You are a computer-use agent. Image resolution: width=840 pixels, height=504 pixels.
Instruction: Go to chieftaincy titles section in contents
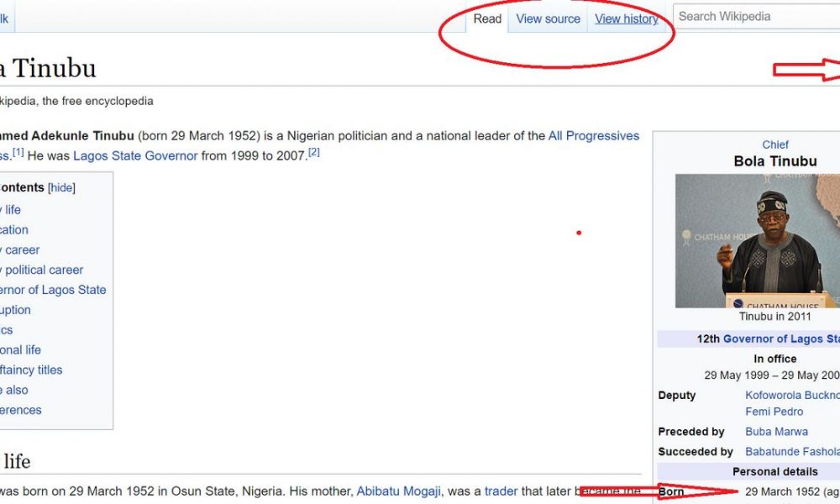[x=31, y=370]
